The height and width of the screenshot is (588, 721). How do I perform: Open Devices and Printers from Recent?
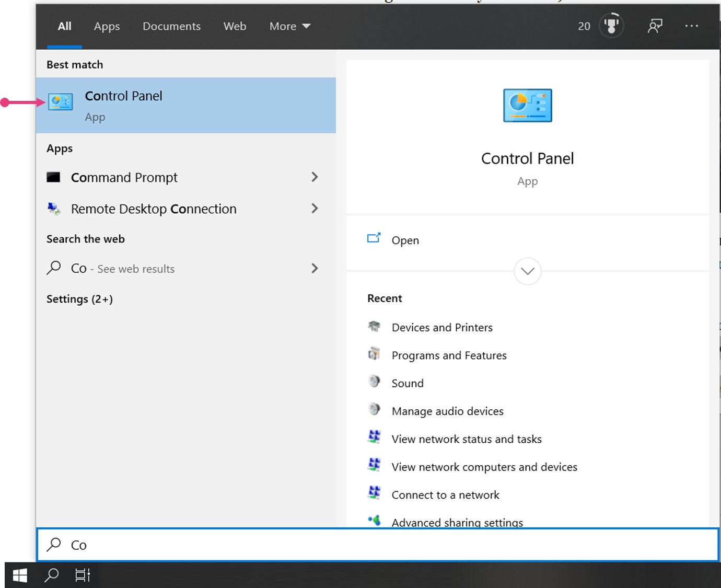(x=442, y=327)
